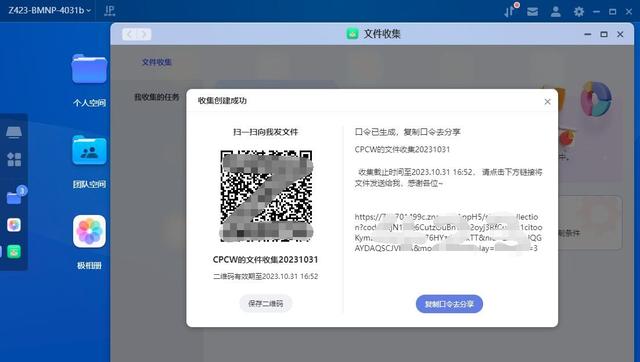
Task: Open the Z423-BMNP-4031b device dropdown
Action: (x=49, y=10)
